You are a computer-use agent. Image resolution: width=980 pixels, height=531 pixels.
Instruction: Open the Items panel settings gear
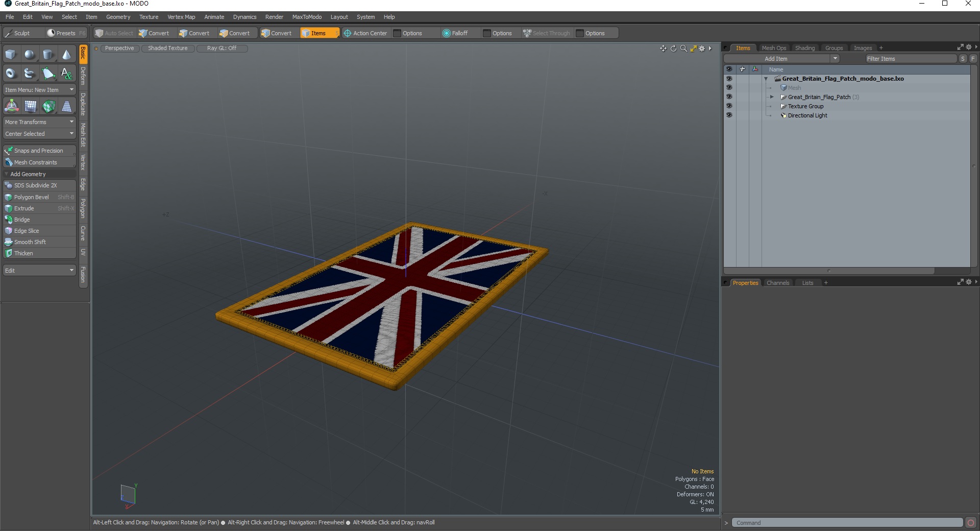point(969,47)
